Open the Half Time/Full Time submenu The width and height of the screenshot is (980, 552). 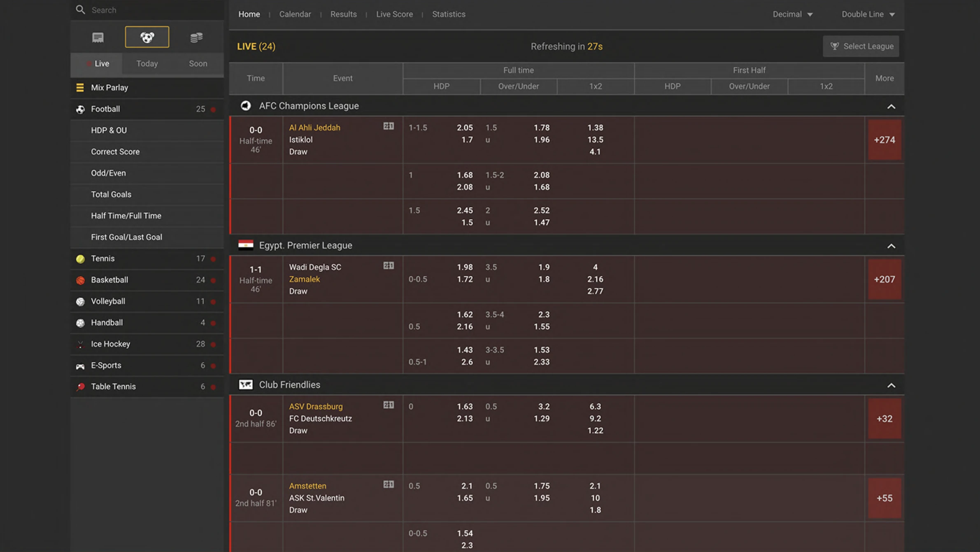[x=147, y=216]
